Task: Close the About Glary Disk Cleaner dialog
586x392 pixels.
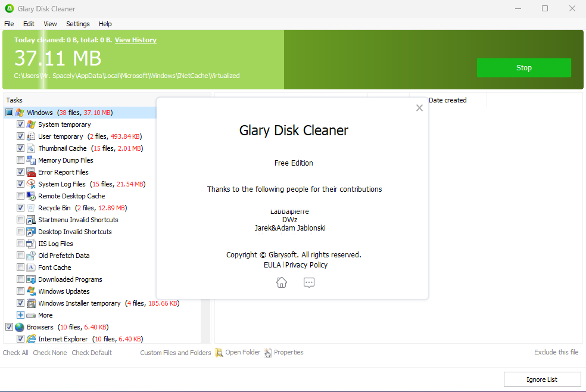Action: point(419,108)
